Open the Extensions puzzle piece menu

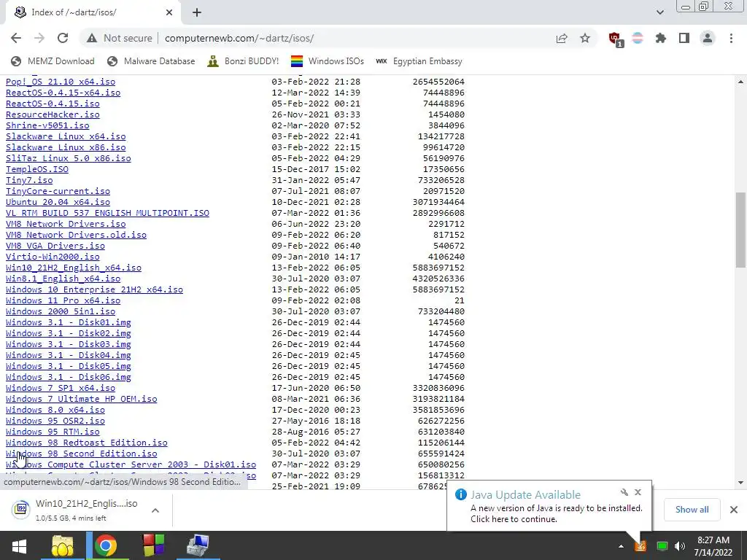(661, 38)
